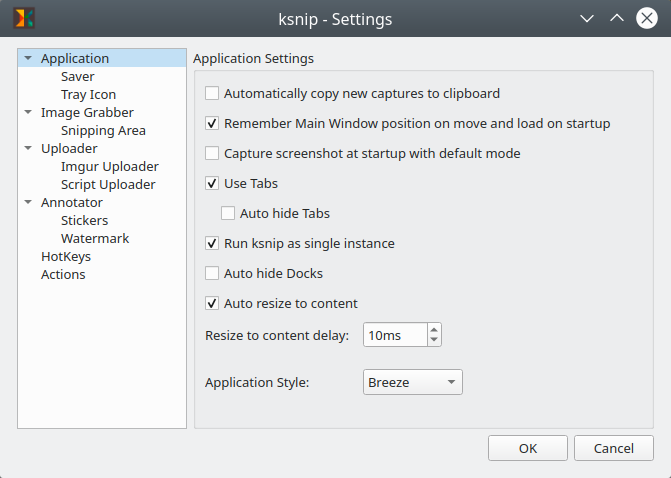Enable Auto hide Tabs option
The width and height of the screenshot is (671, 478).
pos(228,214)
